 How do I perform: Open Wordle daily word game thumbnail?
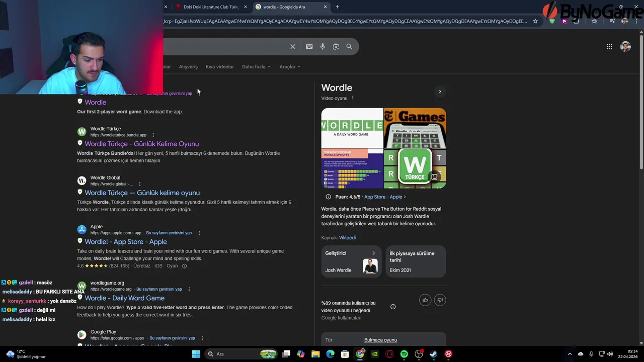click(352, 128)
